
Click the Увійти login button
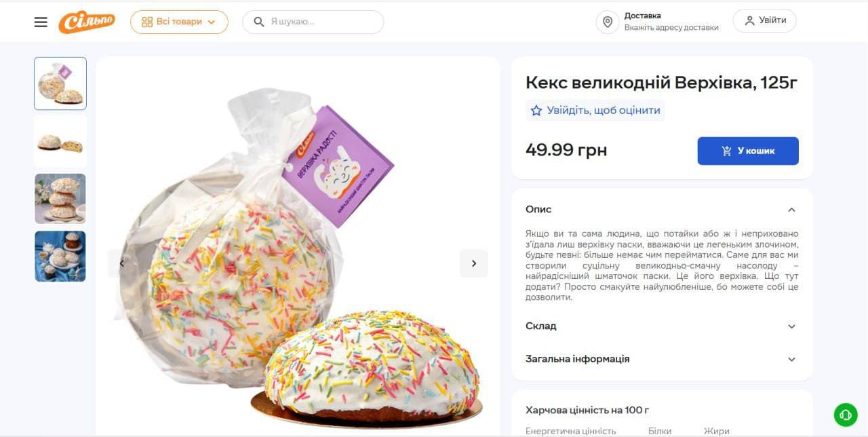pos(764,20)
